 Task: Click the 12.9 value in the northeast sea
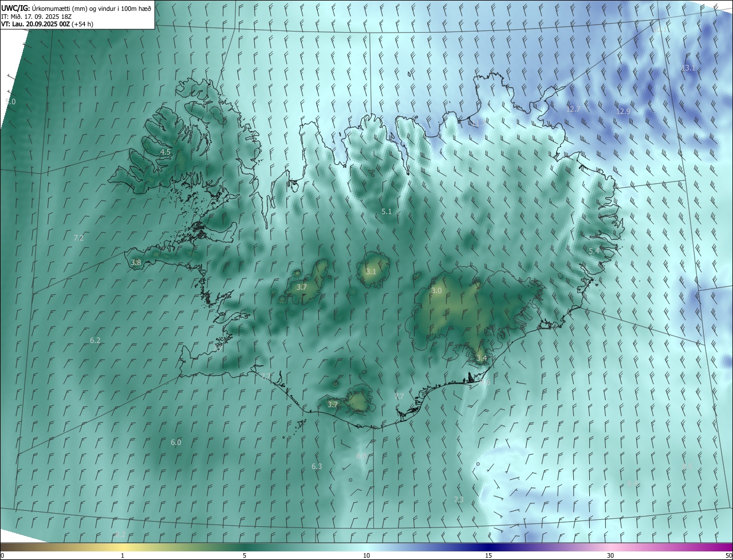coord(623,111)
